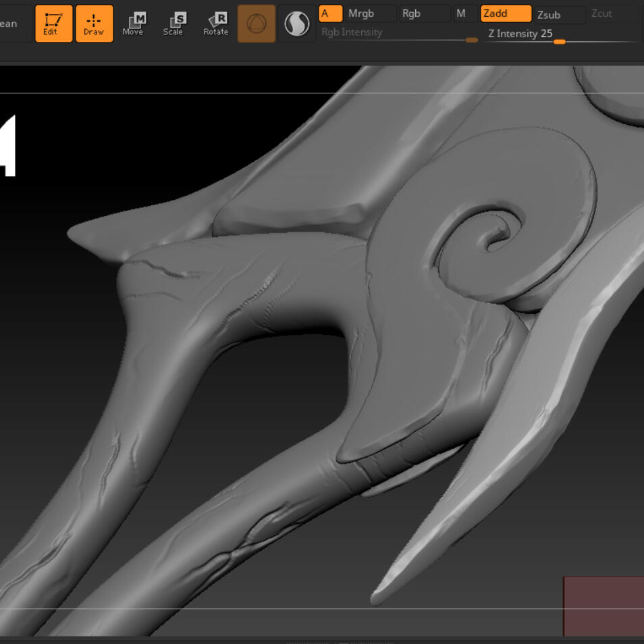Select the Scale tool
Viewport: 644px width, 644px height.
pos(173,24)
